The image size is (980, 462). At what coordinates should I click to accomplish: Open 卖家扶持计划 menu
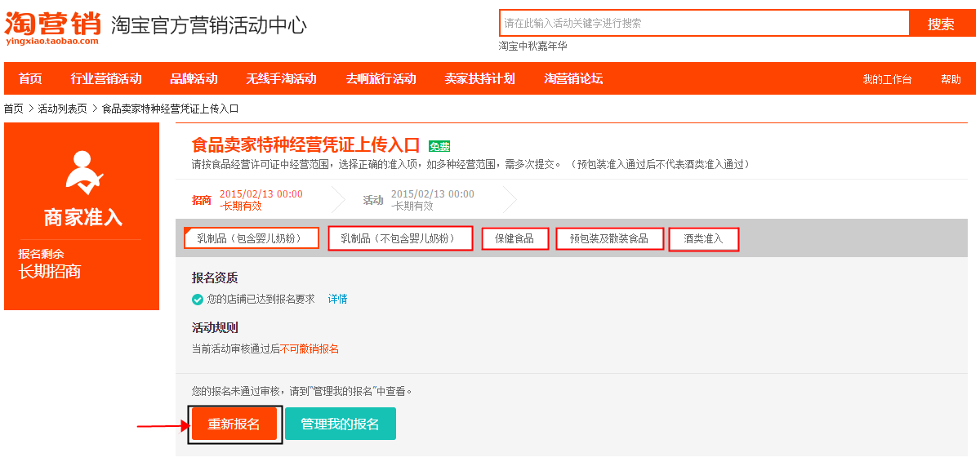(x=480, y=79)
